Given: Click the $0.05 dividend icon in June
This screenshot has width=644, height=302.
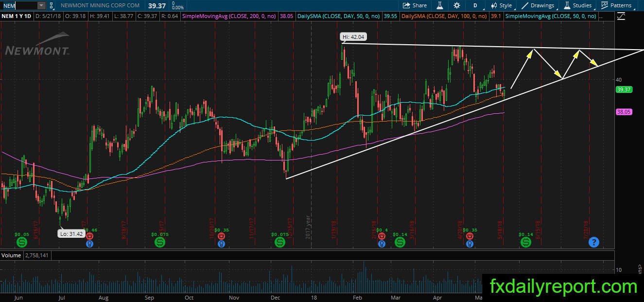Looking at the screenshot, I should point(21,242).
